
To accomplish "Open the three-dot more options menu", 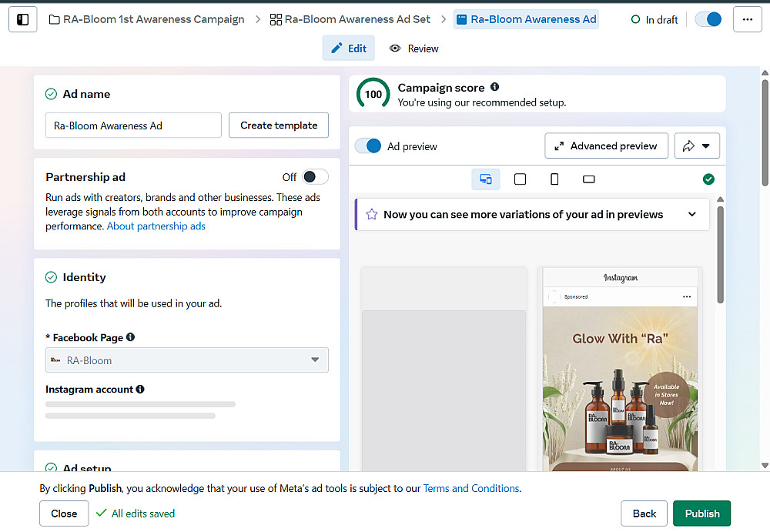I will tap(748, 20).
